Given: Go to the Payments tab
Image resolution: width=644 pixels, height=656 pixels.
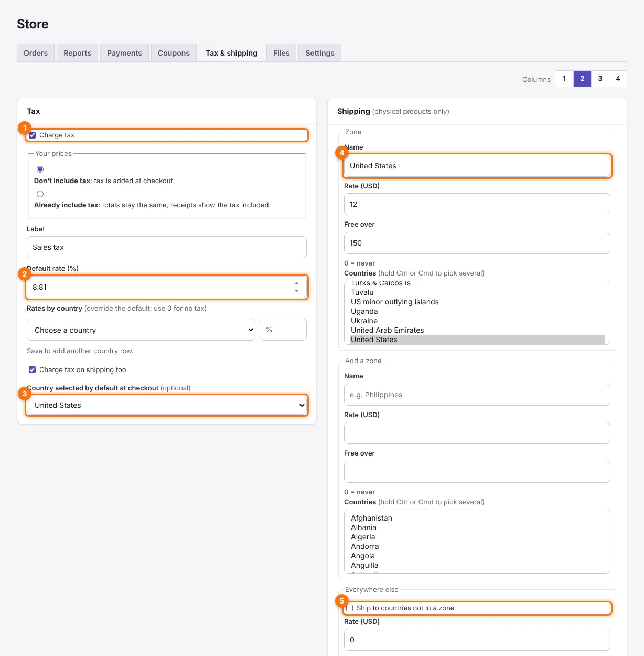Looking at the screenshot, I should [124, 53].
